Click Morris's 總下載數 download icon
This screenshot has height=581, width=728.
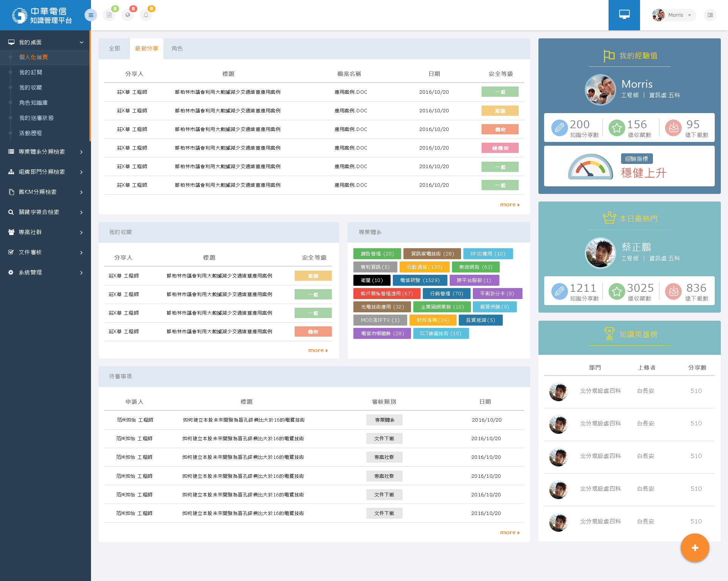[x=673, y=128]
